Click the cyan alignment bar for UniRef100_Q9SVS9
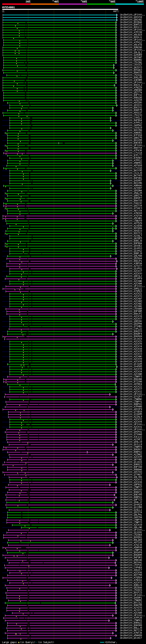This screenshot has width=146, height=644. 60,17
